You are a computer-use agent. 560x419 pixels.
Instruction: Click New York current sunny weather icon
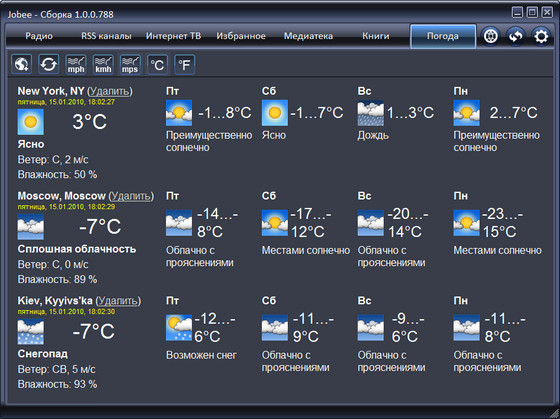[31, 122]
